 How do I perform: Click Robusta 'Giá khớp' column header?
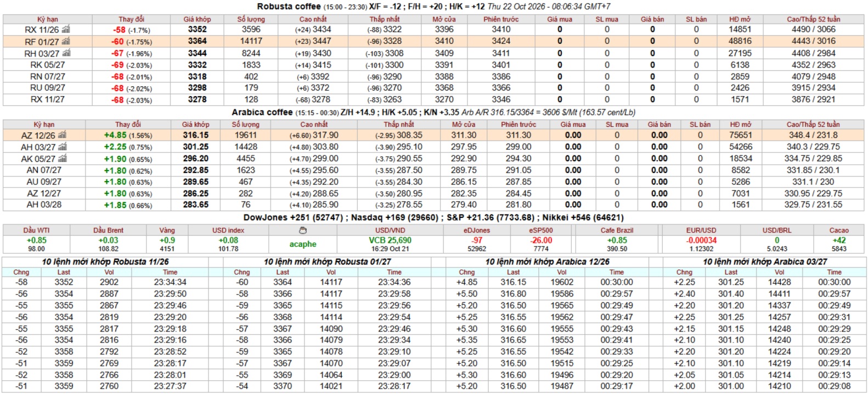point(197,19)
